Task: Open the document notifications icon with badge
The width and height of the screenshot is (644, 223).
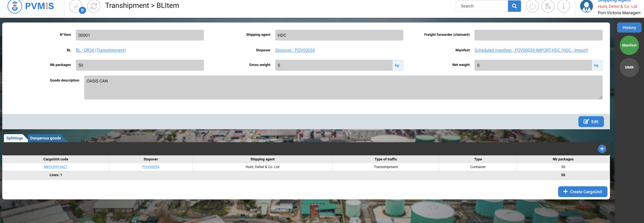Action: click(x=76, y=6)
